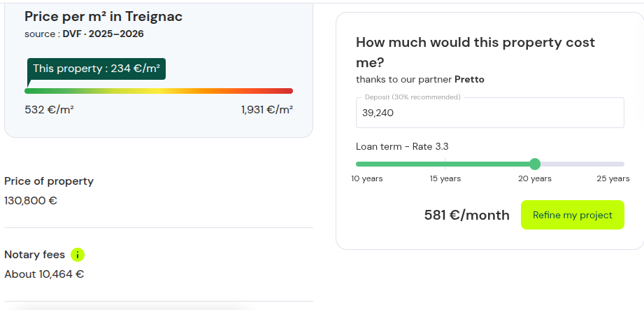Set loan term to 10 years label

[367, 178]
